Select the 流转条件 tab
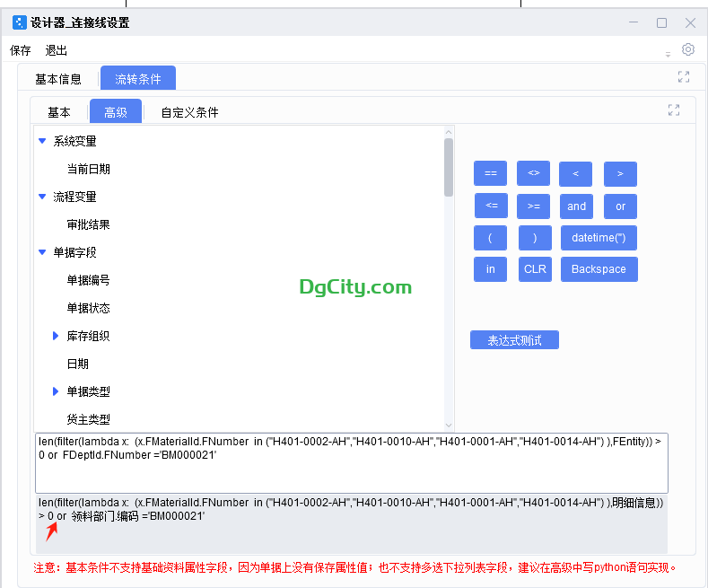Image resolution: width=708 pixels, height=588 pixels. point(138,79)
